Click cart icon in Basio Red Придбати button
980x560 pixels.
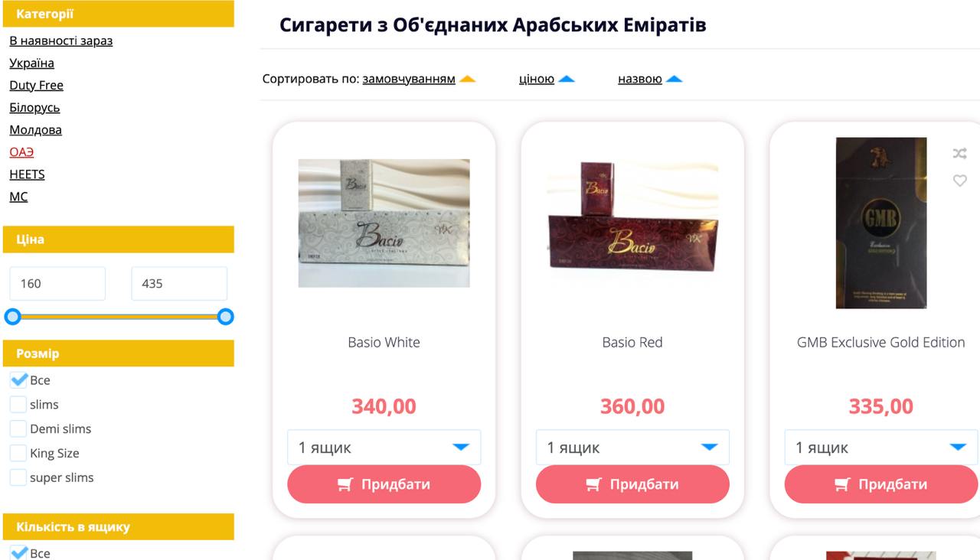(x=594, y=484)
